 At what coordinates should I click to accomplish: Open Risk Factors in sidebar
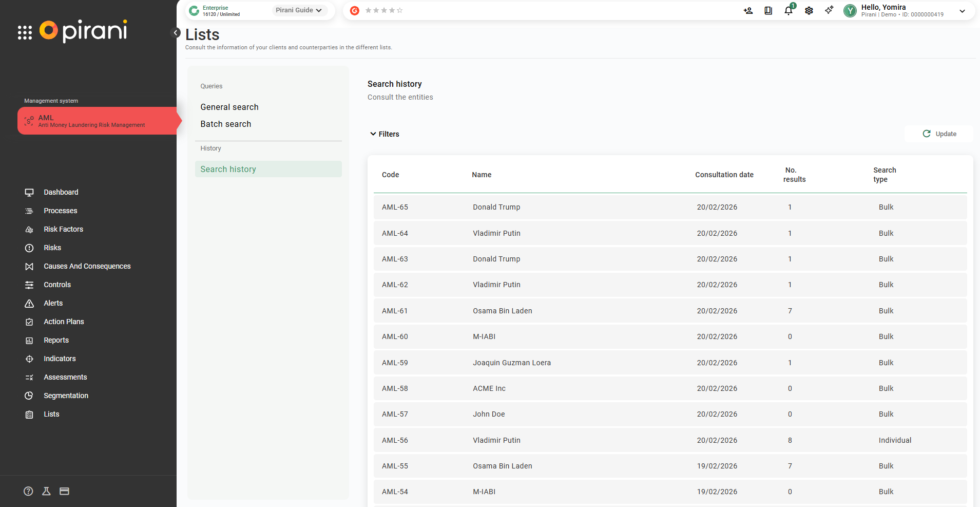tap(63, 229)
